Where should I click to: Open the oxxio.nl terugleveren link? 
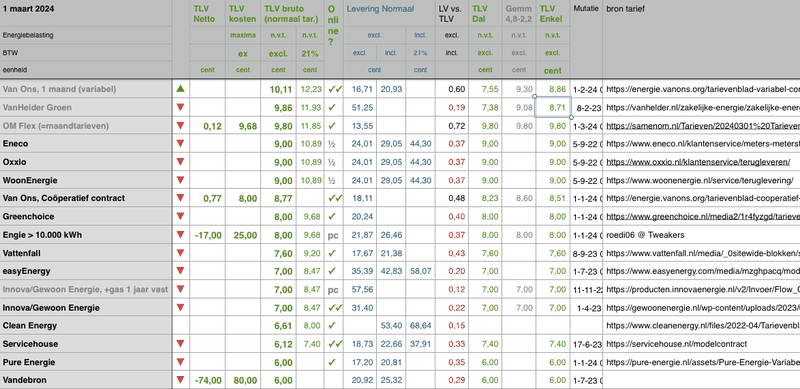point(698,162)
